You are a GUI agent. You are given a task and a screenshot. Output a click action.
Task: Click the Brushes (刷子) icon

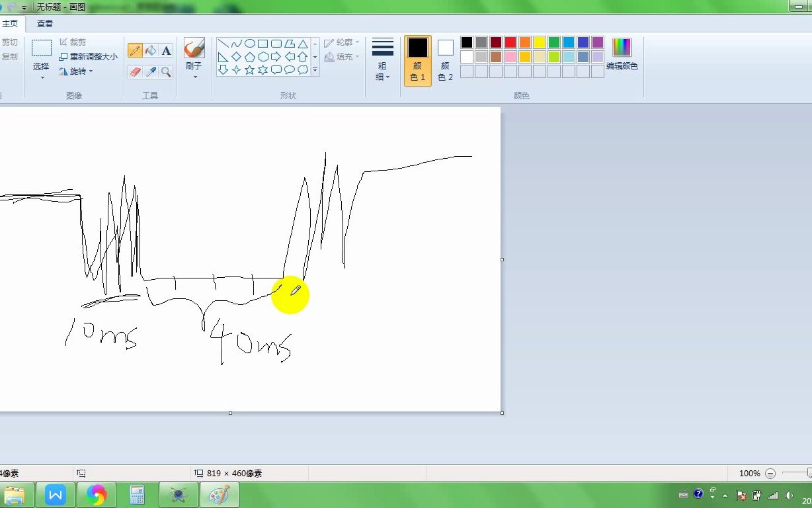coord(194,48)
